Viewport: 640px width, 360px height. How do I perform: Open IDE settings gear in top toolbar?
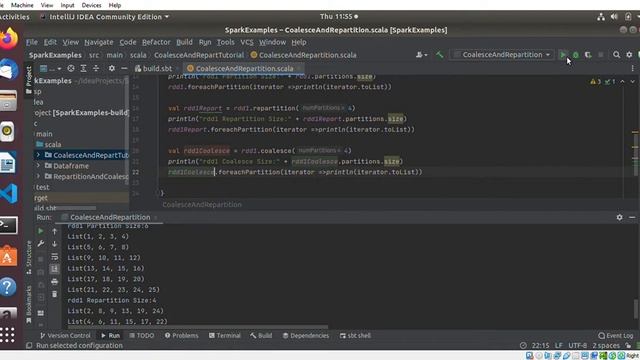pyautogui.click(x=629, y=55)
